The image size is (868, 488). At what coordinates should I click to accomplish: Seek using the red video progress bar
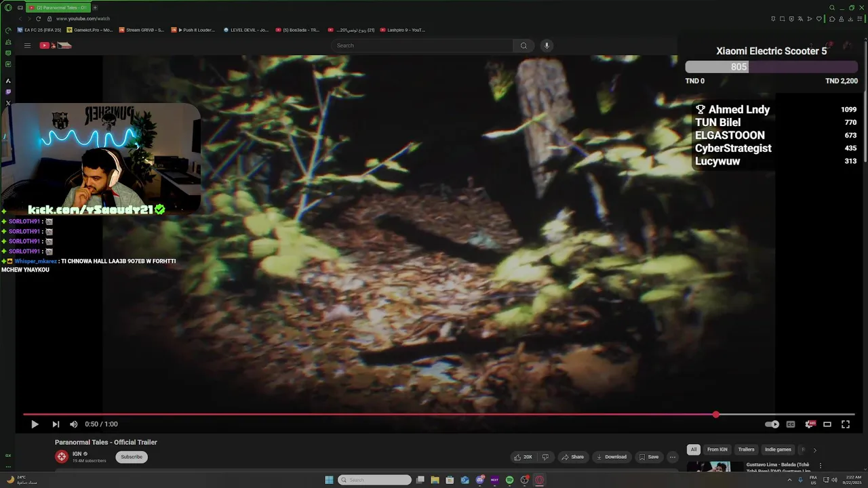[x=439, y=414]
